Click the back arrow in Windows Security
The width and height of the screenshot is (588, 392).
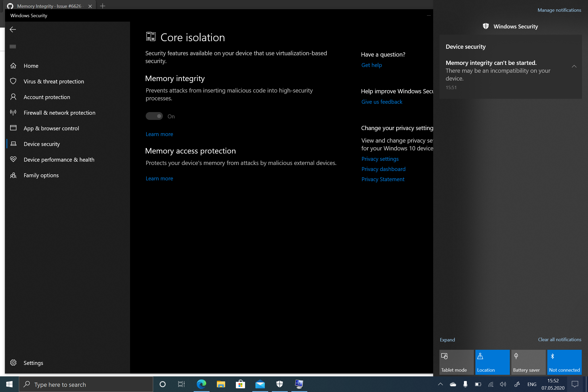tap(13, 29)
